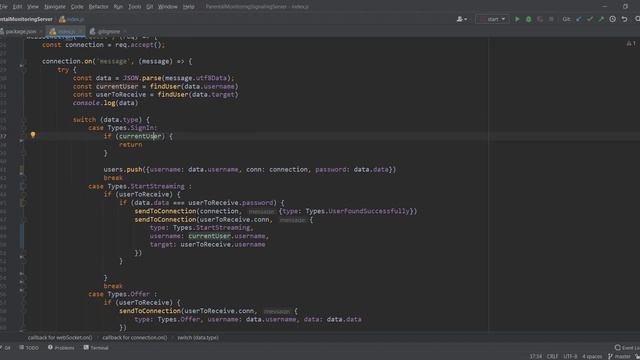Image resolution: width=640 pixels, height=360 pixels.
Task: Open the Navigate menu
Action: click(55, 7)
